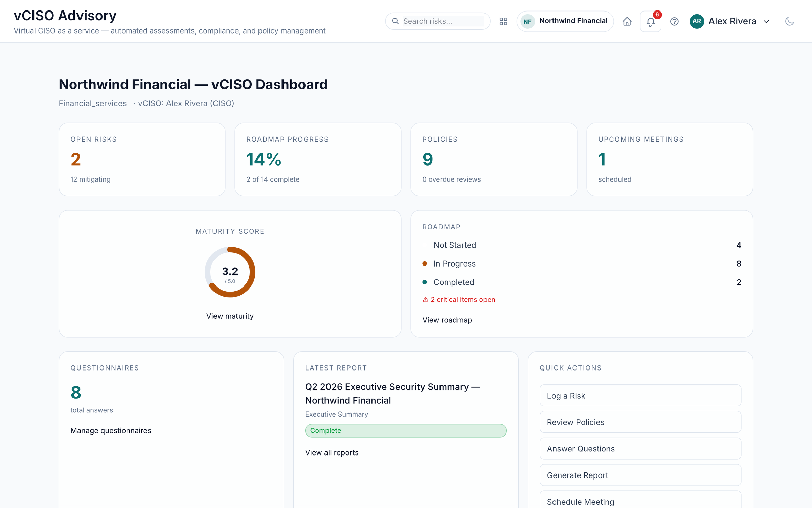Open View roadmap link
Screen dimensions: 812x508
click(x=447, y=320)
